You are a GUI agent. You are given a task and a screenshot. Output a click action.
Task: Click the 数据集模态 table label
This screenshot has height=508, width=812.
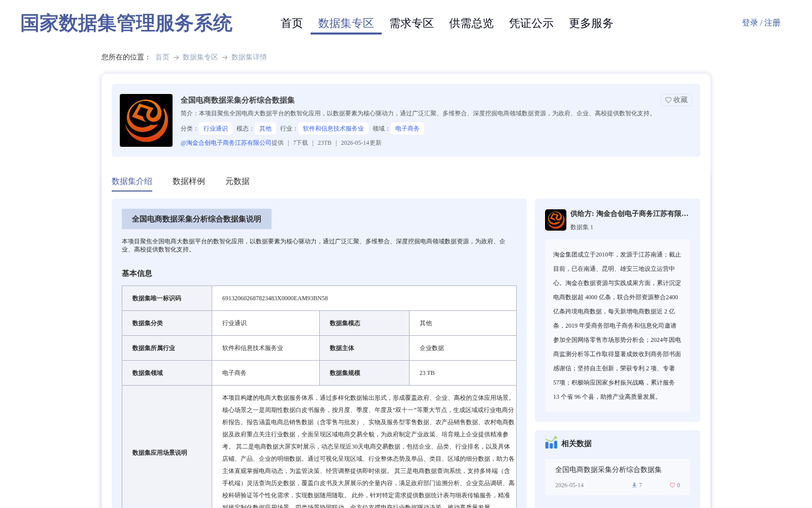click(x=345, y=323)
